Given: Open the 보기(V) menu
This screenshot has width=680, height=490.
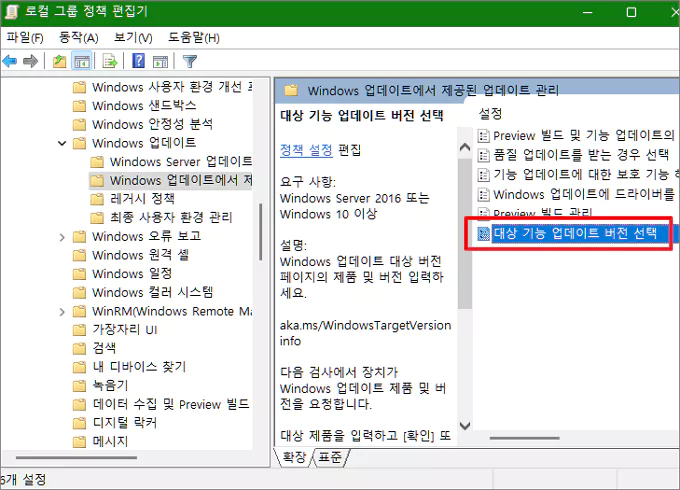Looking at the screenshot, I should click(x=133, y=38).
